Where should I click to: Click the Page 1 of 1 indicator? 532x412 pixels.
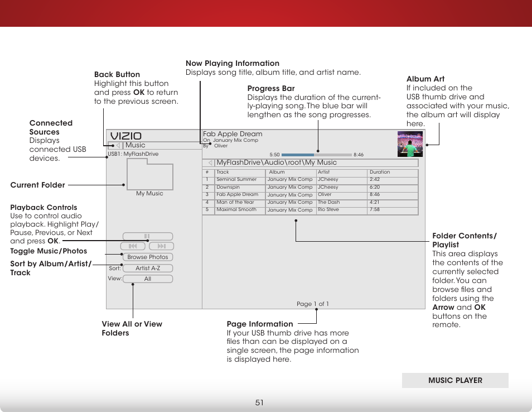[312, 304]
